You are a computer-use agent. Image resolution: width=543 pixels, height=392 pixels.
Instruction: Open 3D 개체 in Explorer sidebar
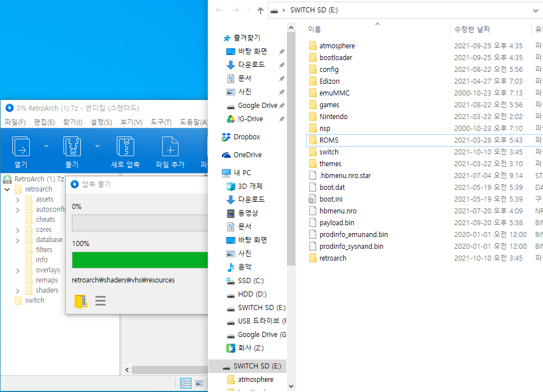click(244, 186)
